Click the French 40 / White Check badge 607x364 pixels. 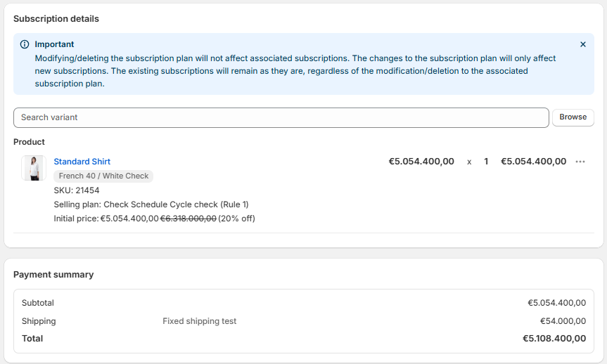pyautogui.click(x=103, y=176)
